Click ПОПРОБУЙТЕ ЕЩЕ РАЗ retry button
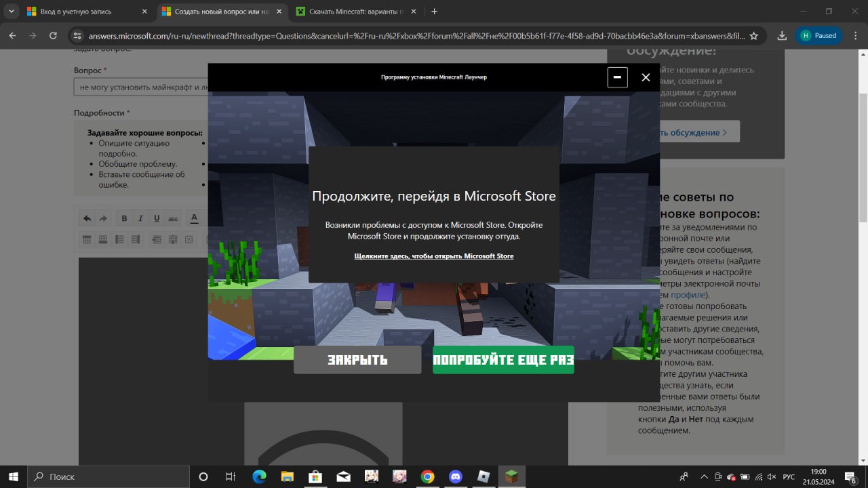868x488 pixels. click(x=503, y=360)
